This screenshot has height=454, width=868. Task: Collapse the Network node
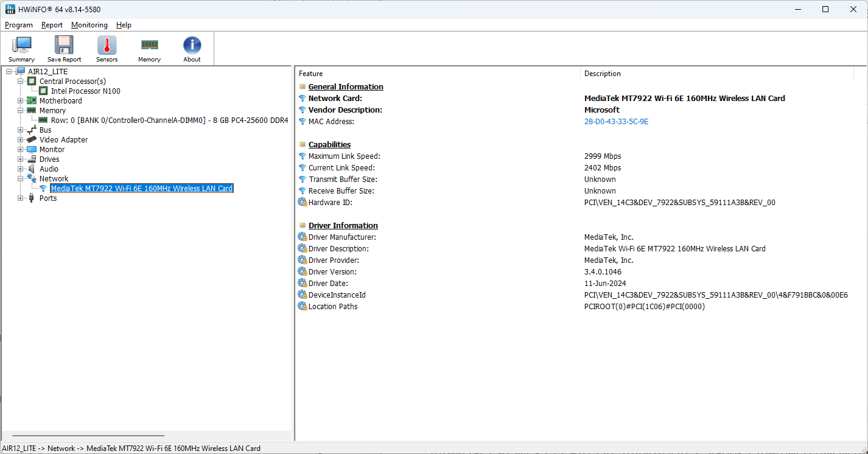pyautogui.click(x=21, y=179)
